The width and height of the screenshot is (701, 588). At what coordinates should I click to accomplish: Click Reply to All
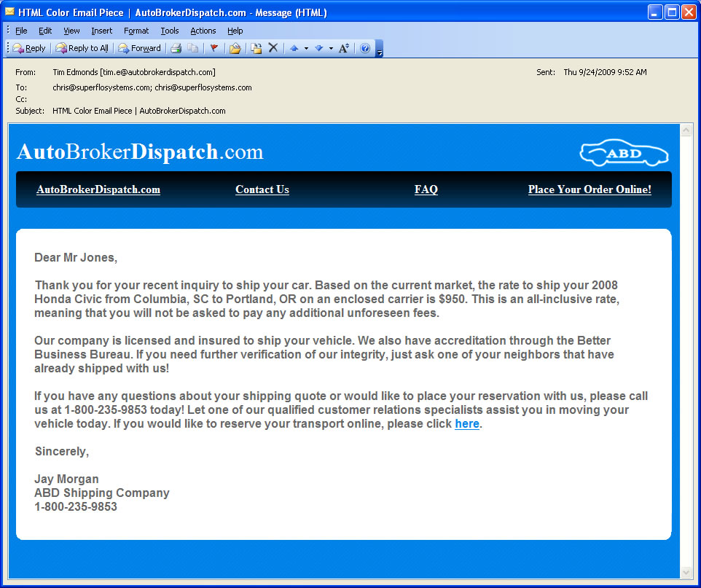pyautogui.click(x=82, y=48)
